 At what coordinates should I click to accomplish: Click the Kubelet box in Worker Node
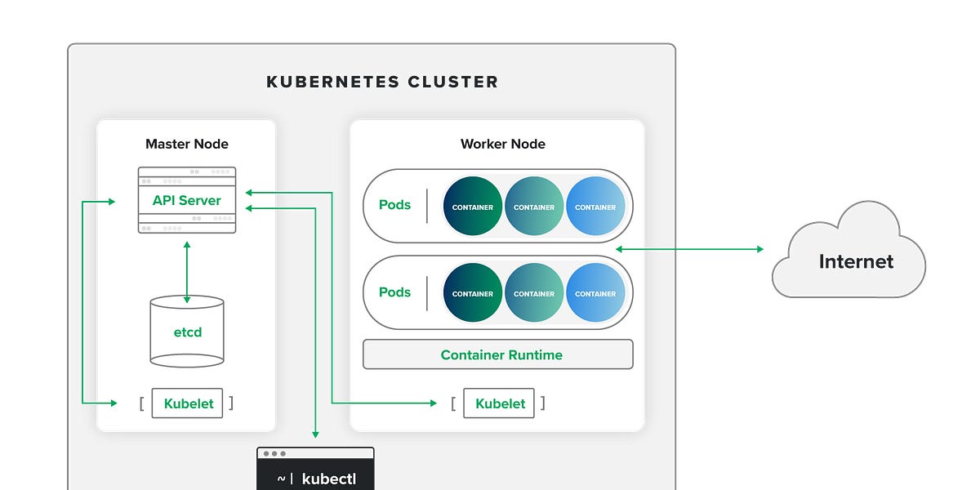pos(500,403)
